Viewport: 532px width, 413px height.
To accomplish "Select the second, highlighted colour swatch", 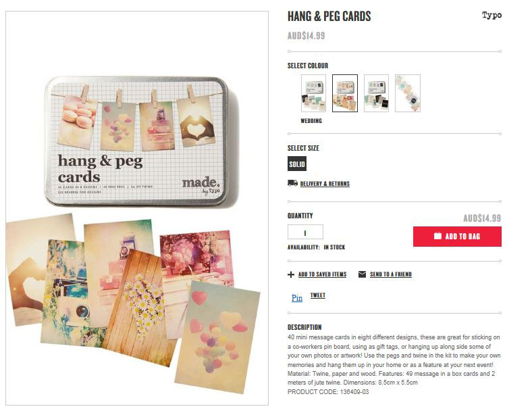I will point(345,93).
